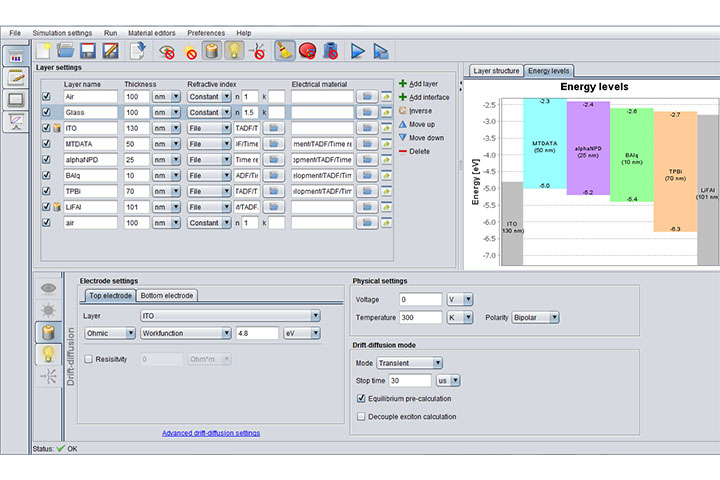Click the Temperature input field
The height and width of the screenshot is (480, 720).
click(421, 317)
